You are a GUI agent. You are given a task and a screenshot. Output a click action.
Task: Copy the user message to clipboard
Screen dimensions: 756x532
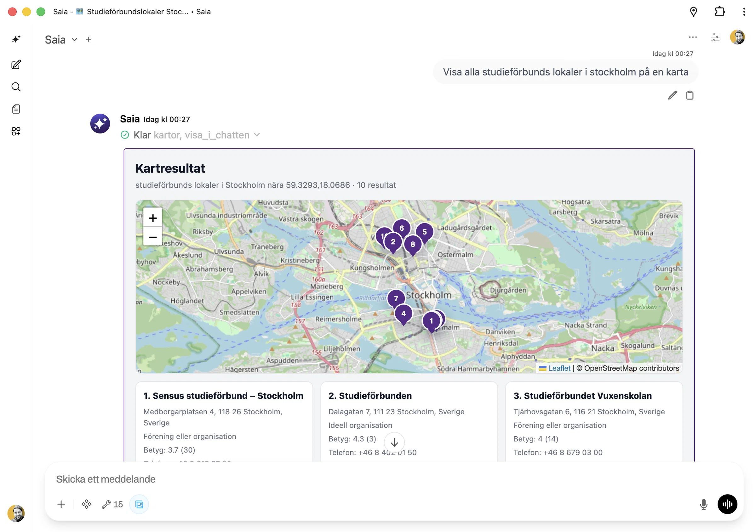pos(690,95)
